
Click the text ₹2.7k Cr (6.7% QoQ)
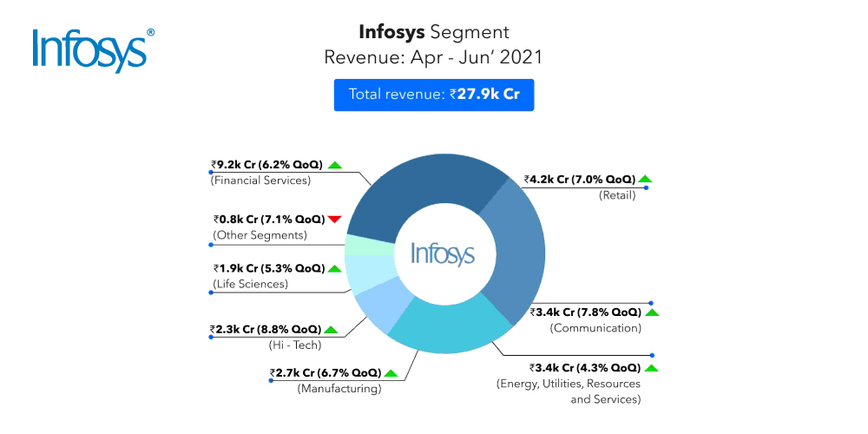click(x=325, y=372)
